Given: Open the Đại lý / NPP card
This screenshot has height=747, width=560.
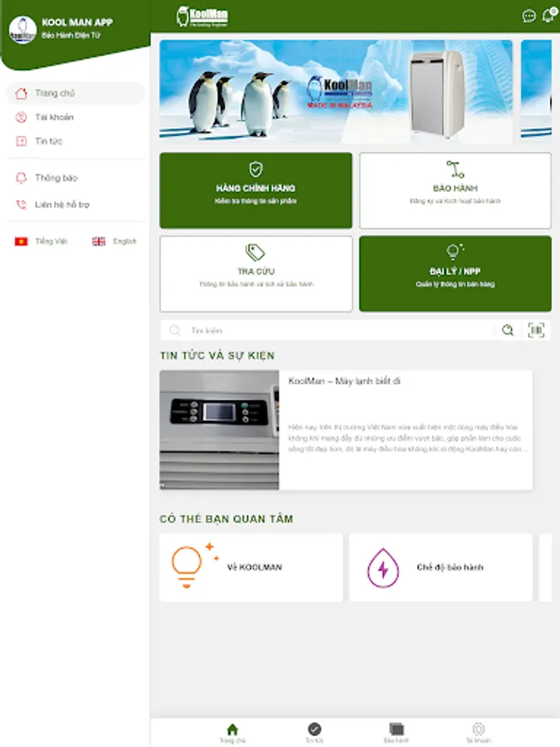Looking at the screenshot, I should click(x=455, y=274).
